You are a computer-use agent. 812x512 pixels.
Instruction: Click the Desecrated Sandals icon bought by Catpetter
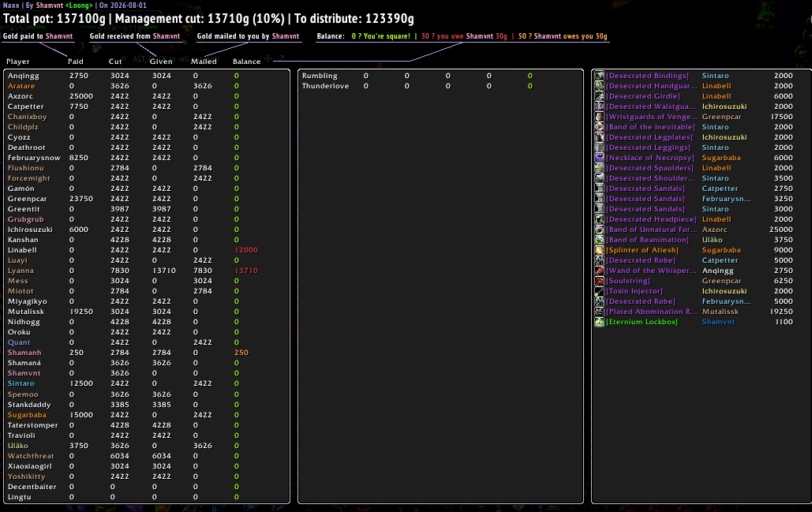(599, 189)
